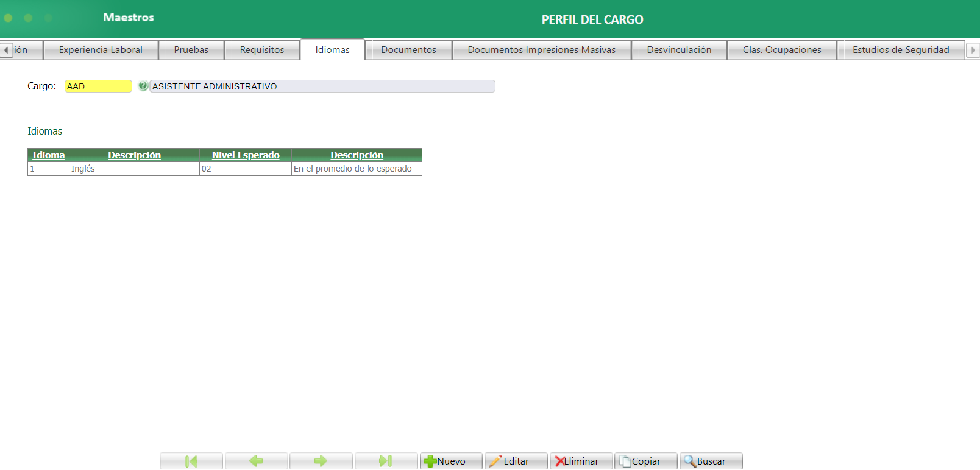Click the Maestros header label
The height and width of the screenshot is (470, 980).
pos(129,18)
